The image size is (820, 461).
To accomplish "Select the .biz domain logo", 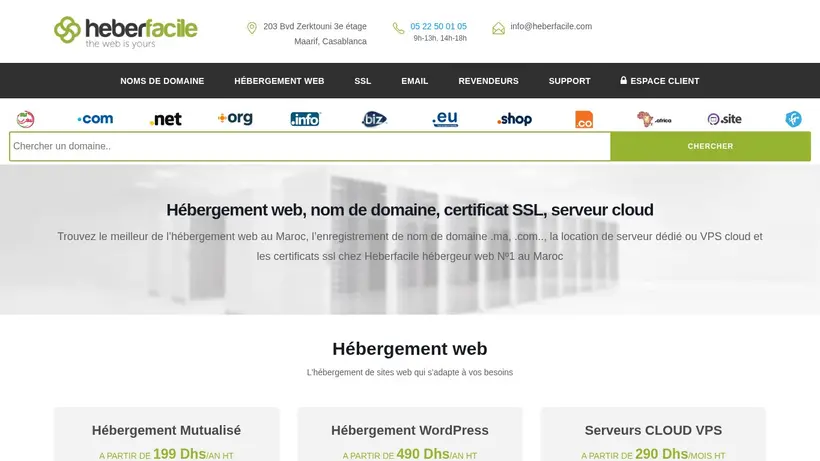I will click(374, 119).
